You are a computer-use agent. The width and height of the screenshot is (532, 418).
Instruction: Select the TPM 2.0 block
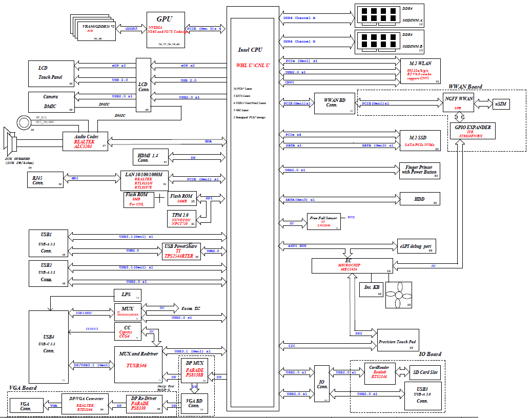(182, 218)
